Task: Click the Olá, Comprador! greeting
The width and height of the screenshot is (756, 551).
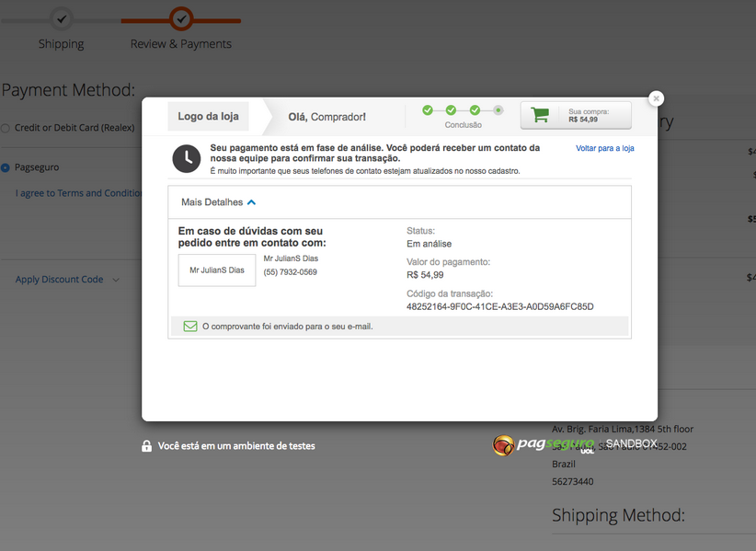Action: pos(326,117)
